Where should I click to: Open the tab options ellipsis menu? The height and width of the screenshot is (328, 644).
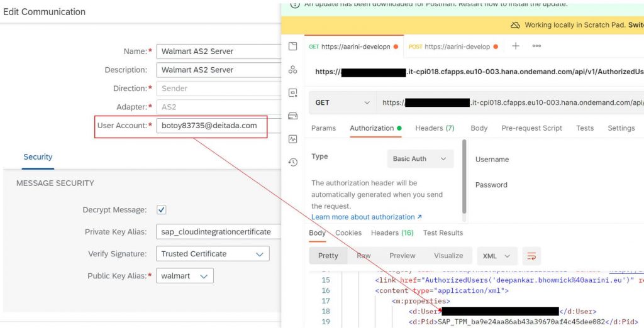pos(536,46)
